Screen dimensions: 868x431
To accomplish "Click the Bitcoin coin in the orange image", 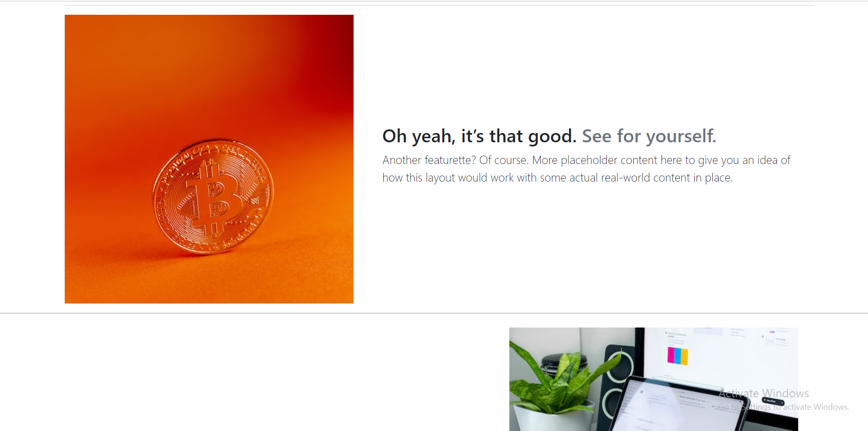I will coord(213,197).
